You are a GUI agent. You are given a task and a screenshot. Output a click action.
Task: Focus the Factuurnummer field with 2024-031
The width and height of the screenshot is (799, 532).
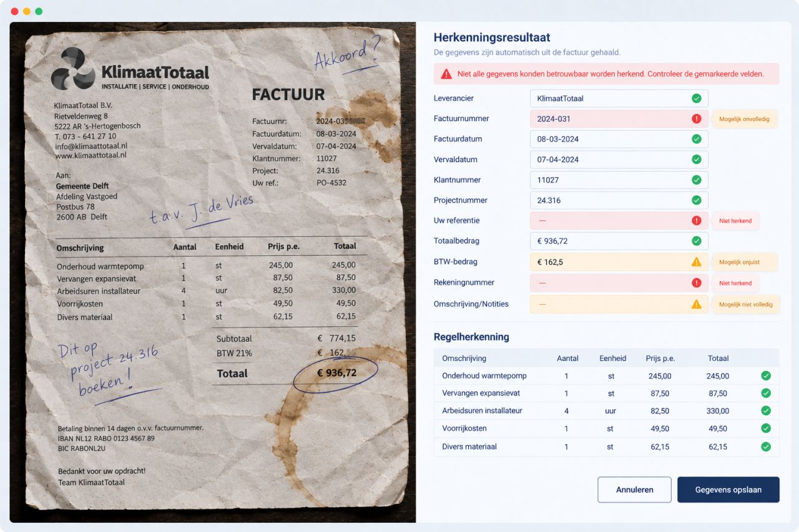[619, 119]
